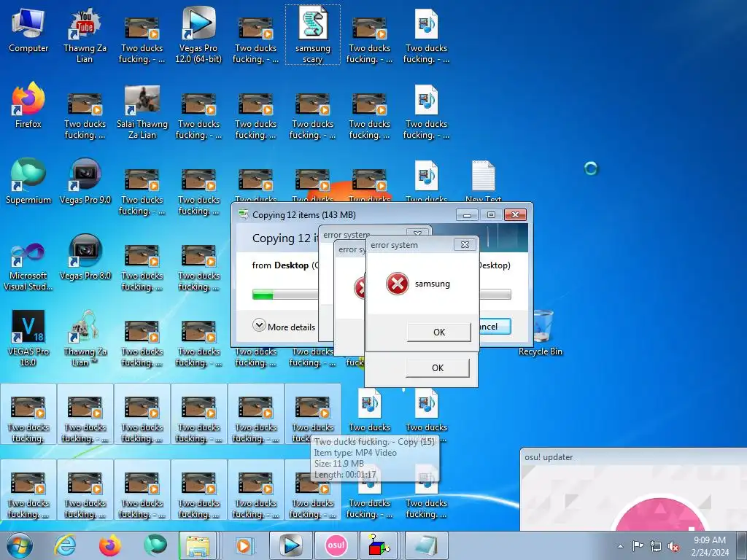Click the samsung message text
The height and width of the screenshot is (560, 747).
(432, 284)
